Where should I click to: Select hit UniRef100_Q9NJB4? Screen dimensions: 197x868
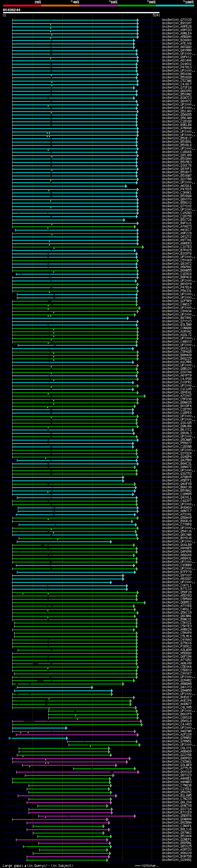click(177, 426)
